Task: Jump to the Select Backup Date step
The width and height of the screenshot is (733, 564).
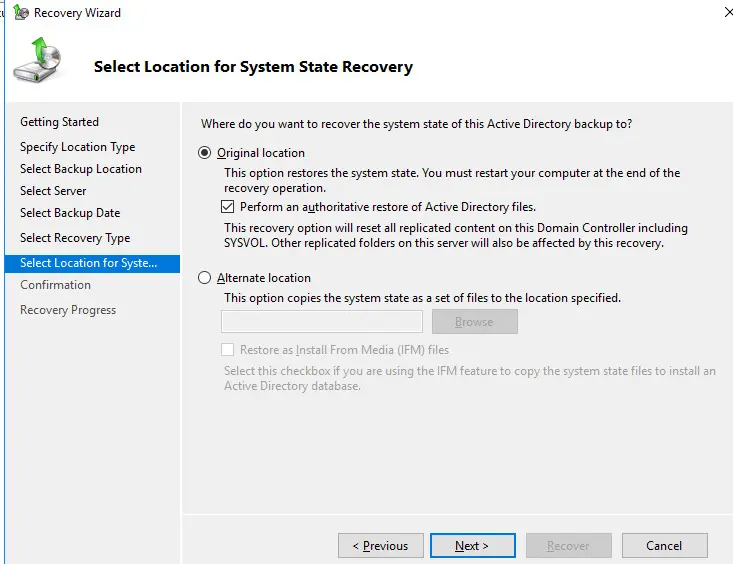Action: pos(70,213)
